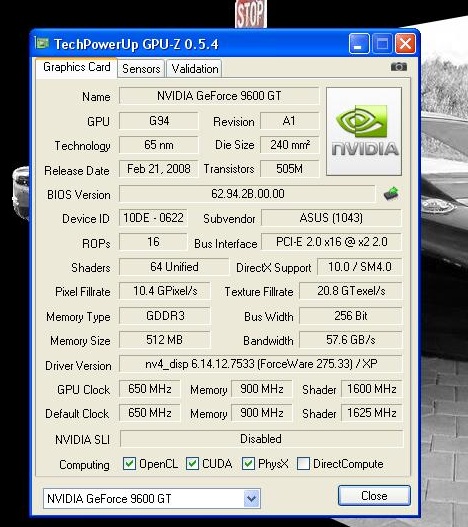The image size is (468, 527).
Task: Click the NVIDIA SLI field showing Disabled
Action: 261,439
